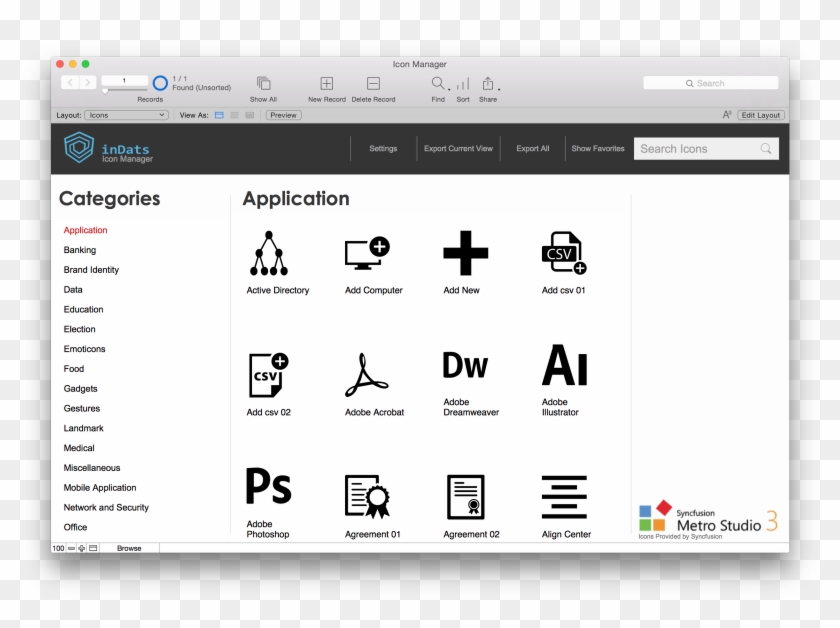The image size is (840, 628).
Task: Show the formatting bar (Aa icon)
Action: (x=727, y=115)
